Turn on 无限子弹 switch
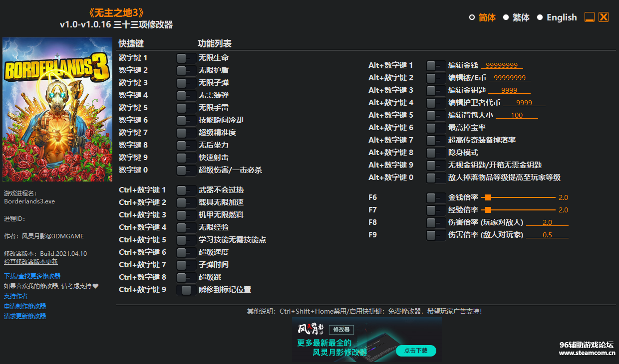Viewport: 619px width, 364px height. coord(186,83)
